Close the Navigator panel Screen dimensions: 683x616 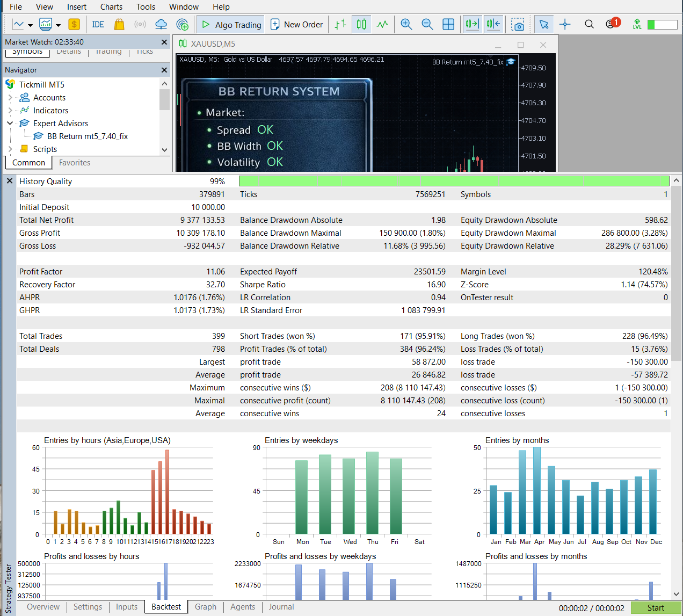coord(164,70)
